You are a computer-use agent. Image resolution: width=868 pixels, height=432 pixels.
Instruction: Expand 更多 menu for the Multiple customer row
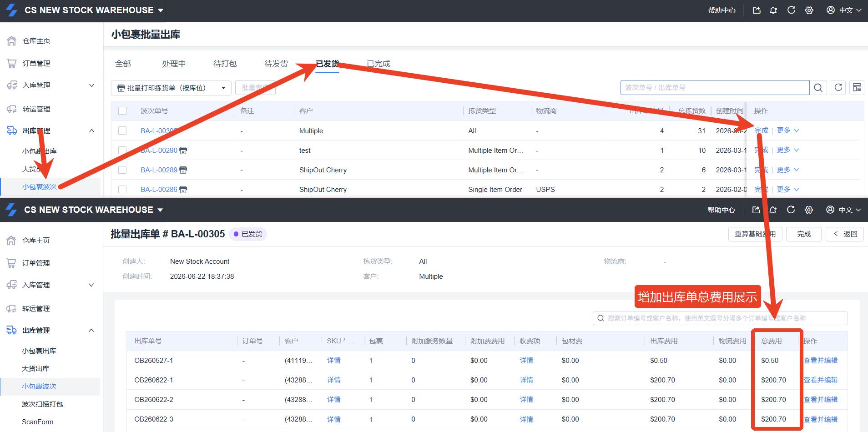click(788, 131)
